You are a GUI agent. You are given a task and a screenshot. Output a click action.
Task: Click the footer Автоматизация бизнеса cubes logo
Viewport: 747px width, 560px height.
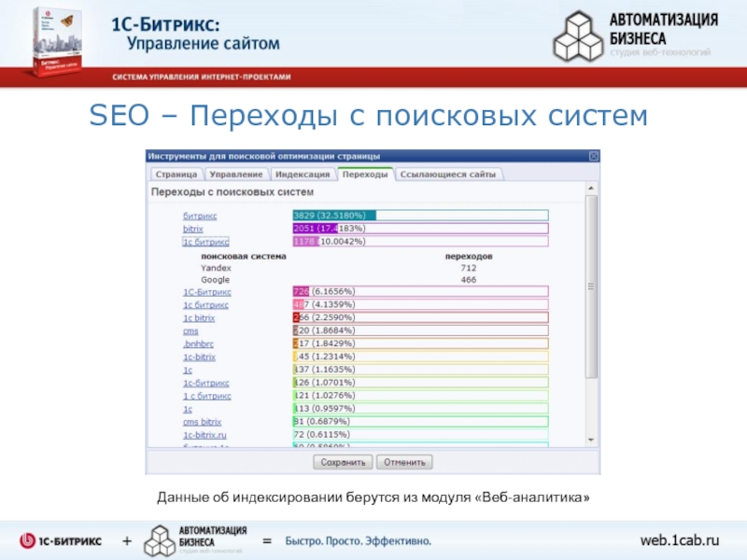tap(160, 540)
